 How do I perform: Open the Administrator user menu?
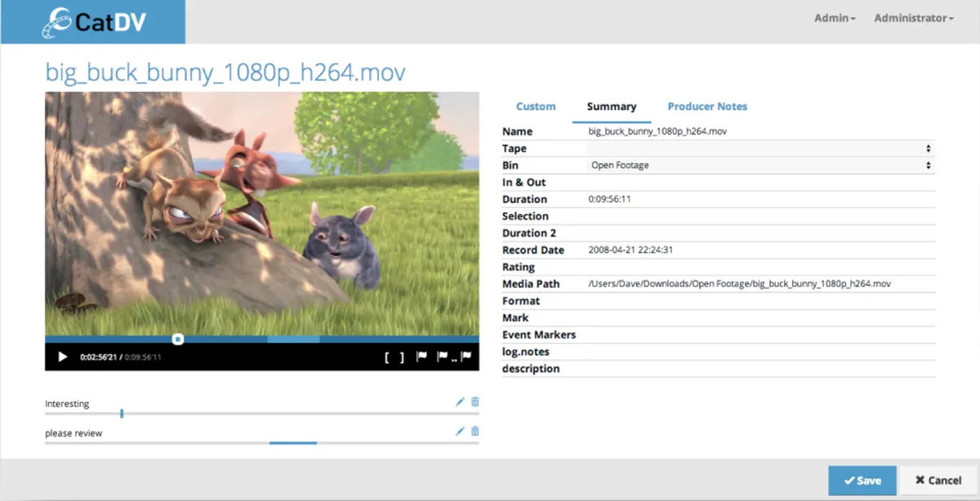(914, 18)
